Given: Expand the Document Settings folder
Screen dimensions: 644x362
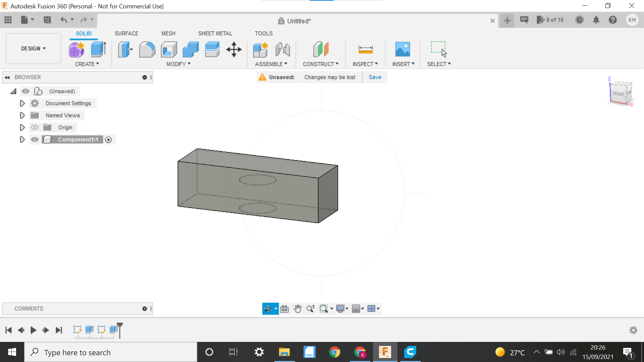Looking at the screenshot, I should [x=22, y=103].
